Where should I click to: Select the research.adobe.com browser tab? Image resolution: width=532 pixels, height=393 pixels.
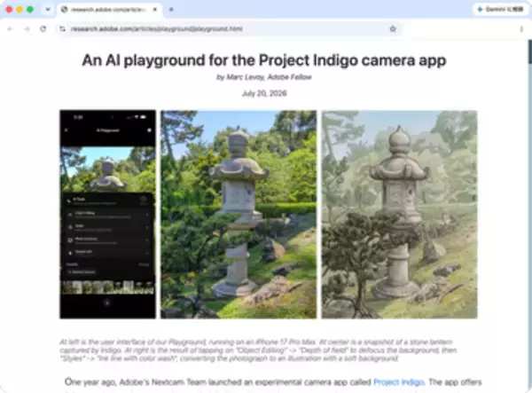pos(109,10)
